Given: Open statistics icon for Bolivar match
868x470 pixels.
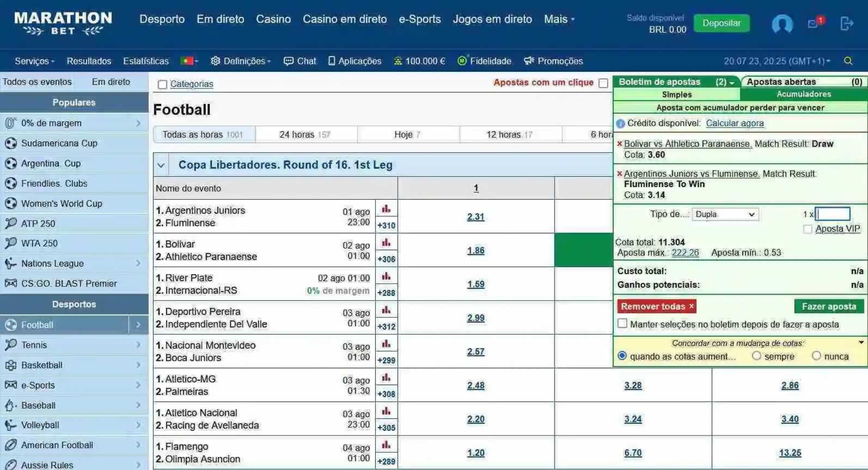Looking at the screenshot, I should pyautogui.click(x=386, y=243).
